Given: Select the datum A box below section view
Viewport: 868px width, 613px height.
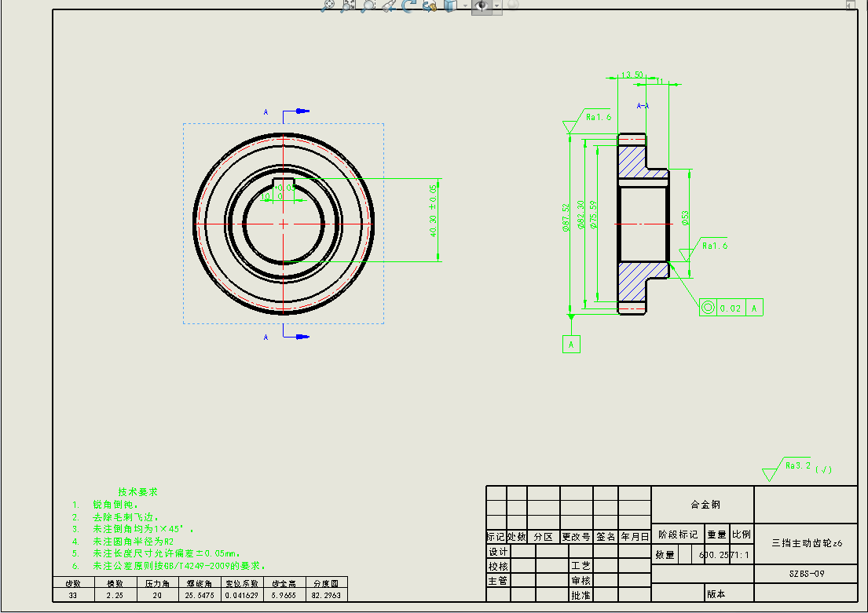Looking at the screenshot, I should [571, 344].
